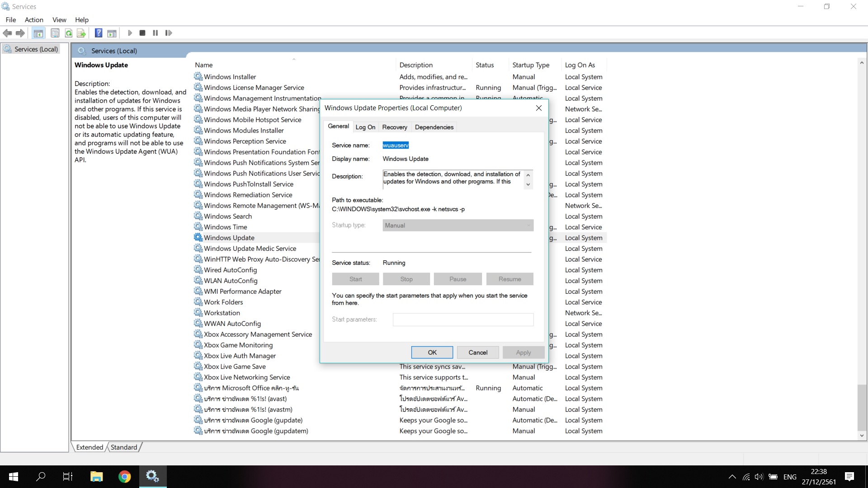Click the blue Help toolbar icon
Viewport: 868px width, 488px height.
click(x=99, y=33)
